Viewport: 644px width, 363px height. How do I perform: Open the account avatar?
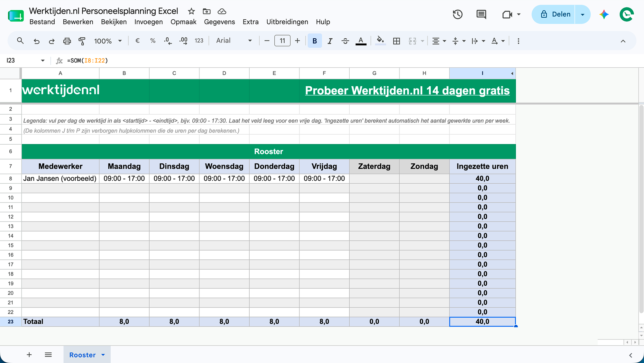(x=627, y=14)
